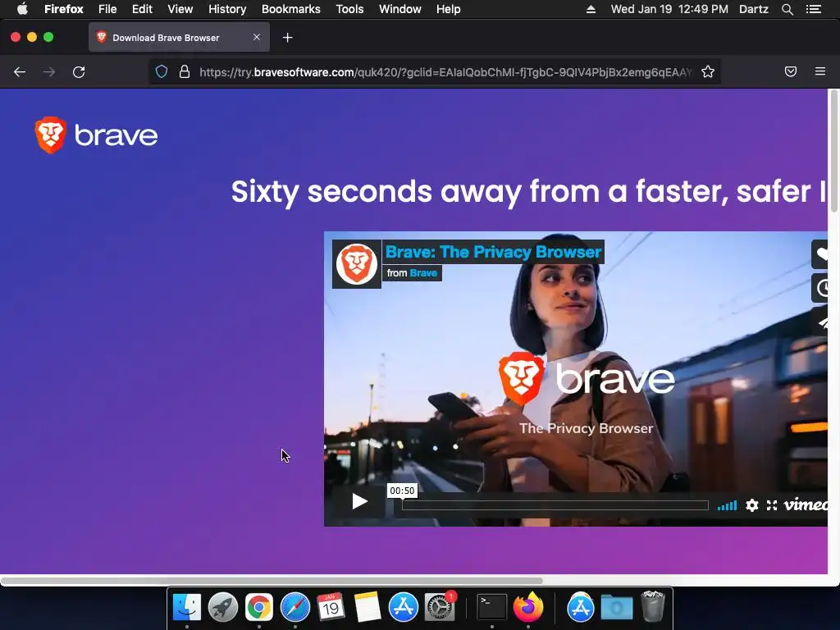Screen dimensions: 840x630
Task: Reload the current page
Action: 79,72
